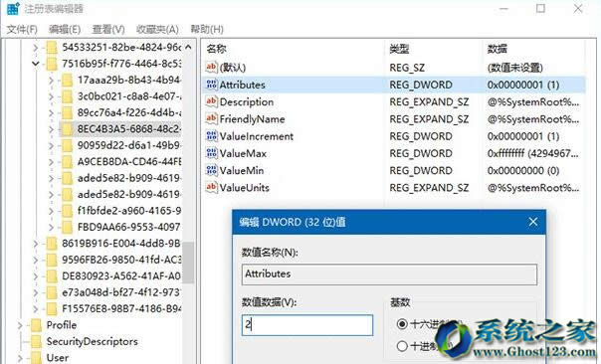Expand the 54533251-82be-4824 key
The height and width of the screenshot is (364, 601).
tap(35, 47)
